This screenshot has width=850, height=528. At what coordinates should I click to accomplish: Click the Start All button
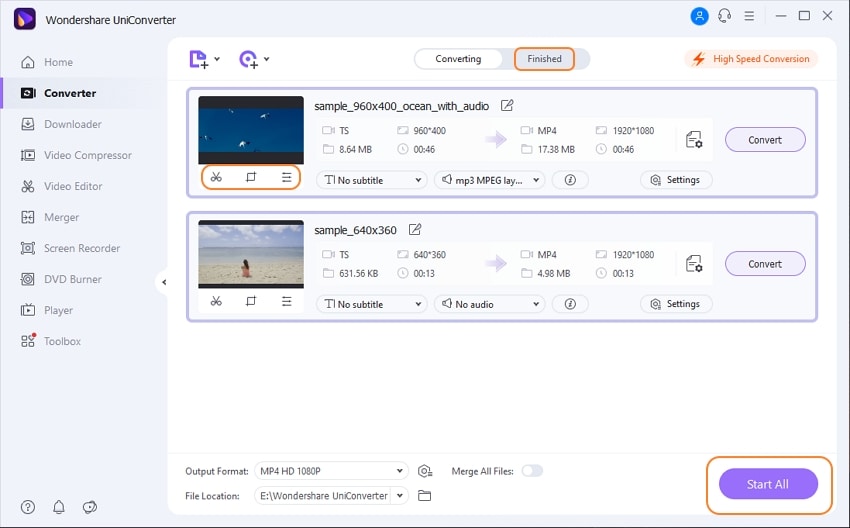768,484
